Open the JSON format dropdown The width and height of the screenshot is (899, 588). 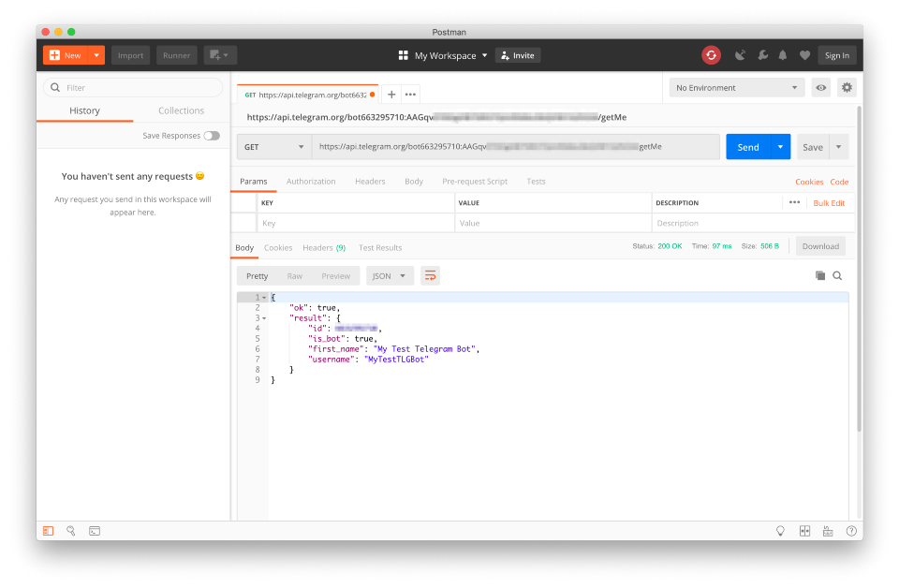pos(390,276)
